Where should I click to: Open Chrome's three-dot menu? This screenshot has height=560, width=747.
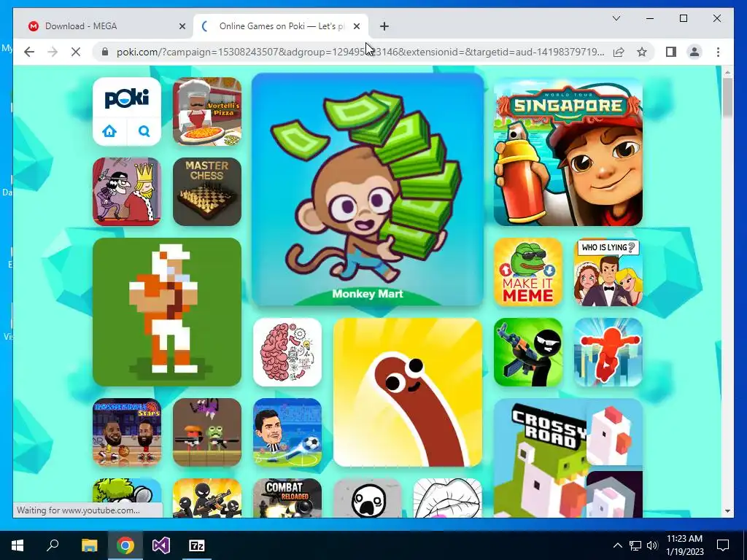(718, 52)
